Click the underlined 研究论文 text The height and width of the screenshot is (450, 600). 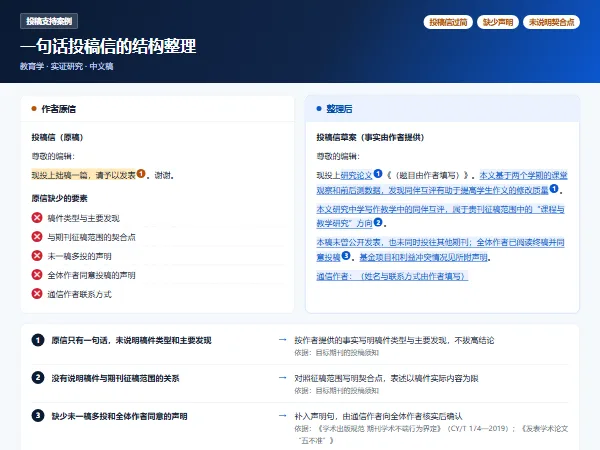[x=356, y=175]
